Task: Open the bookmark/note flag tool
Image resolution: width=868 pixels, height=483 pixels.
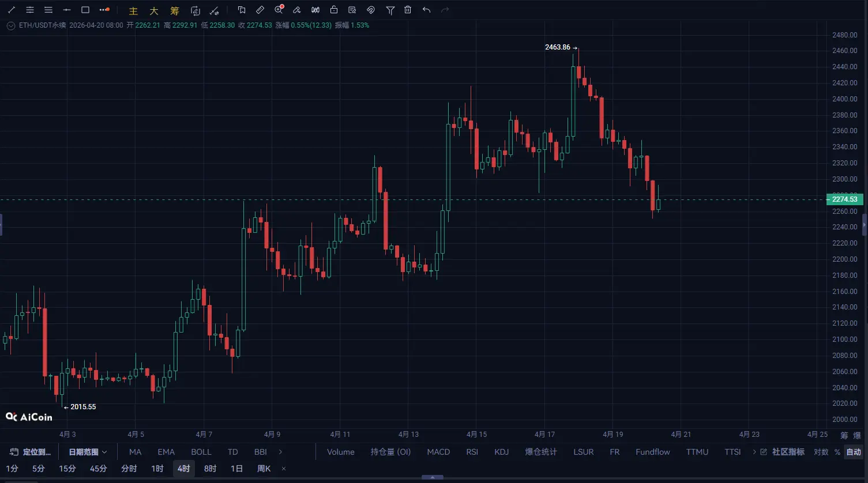Action: click(x=242, y=10)
